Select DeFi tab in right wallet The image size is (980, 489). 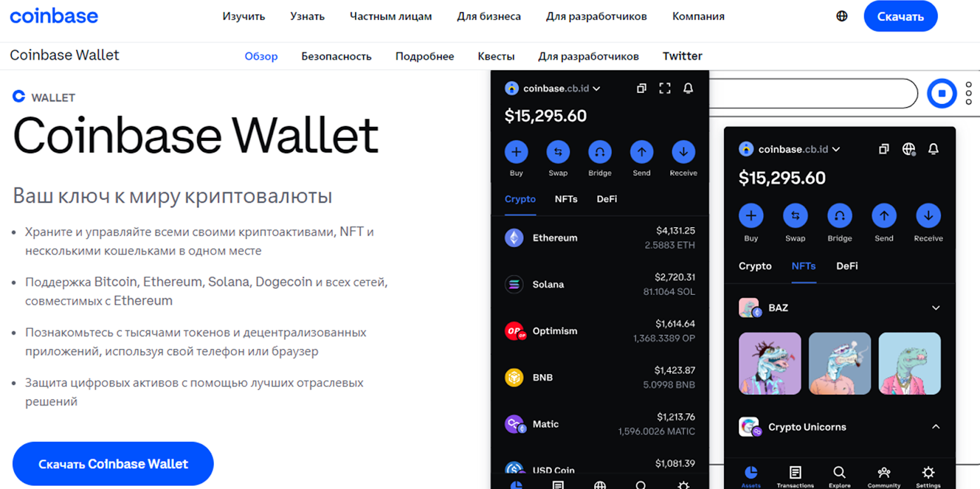(x=847, y=266)
